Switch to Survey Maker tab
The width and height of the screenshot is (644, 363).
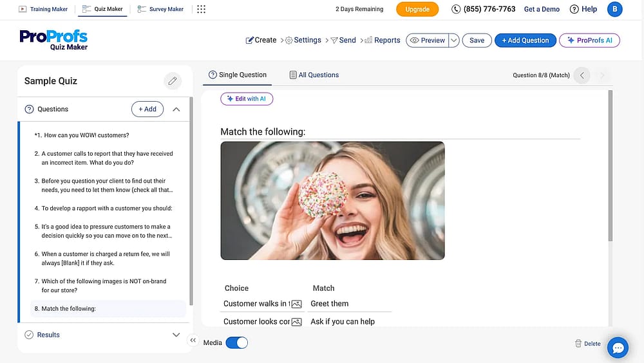160,9
